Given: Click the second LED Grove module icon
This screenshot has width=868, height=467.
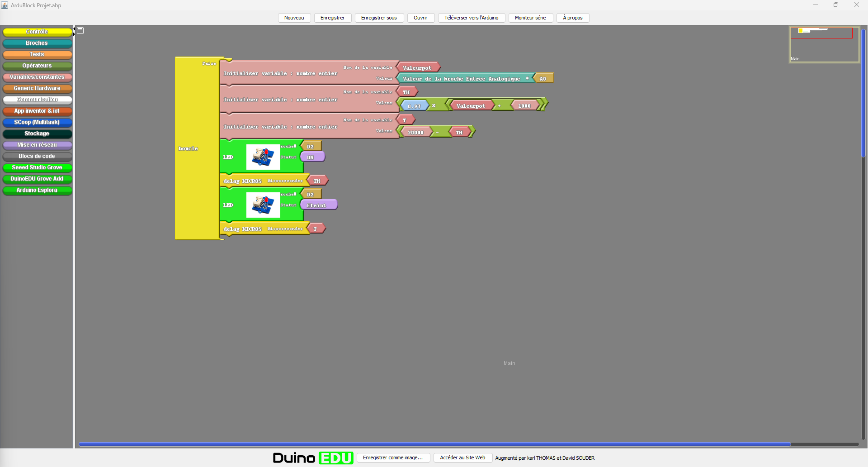Looking at the screenshot, I should coord(263,205).
